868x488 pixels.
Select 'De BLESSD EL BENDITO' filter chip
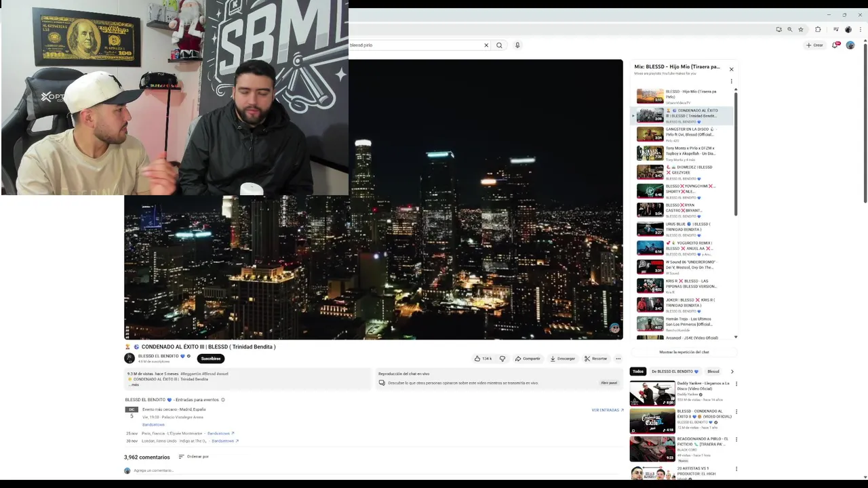pyautogui.click(x=675, y=371)
